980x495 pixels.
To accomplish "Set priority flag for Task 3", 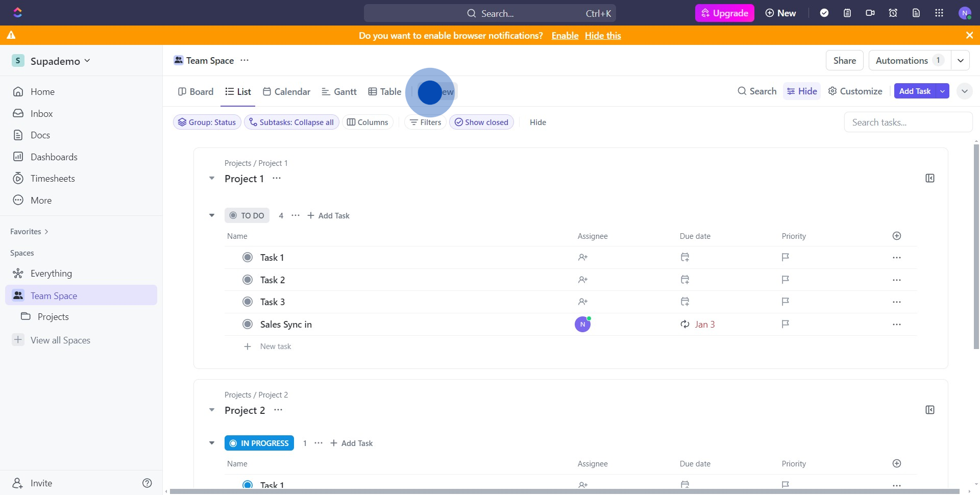I will click(786, 302).
